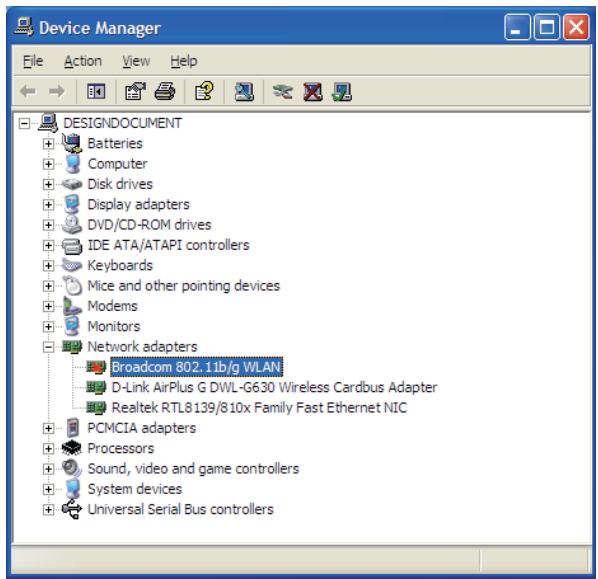Click the DESIGNDOCUMENT computer icon
This screenshot has width=598, height=579.
48,123
